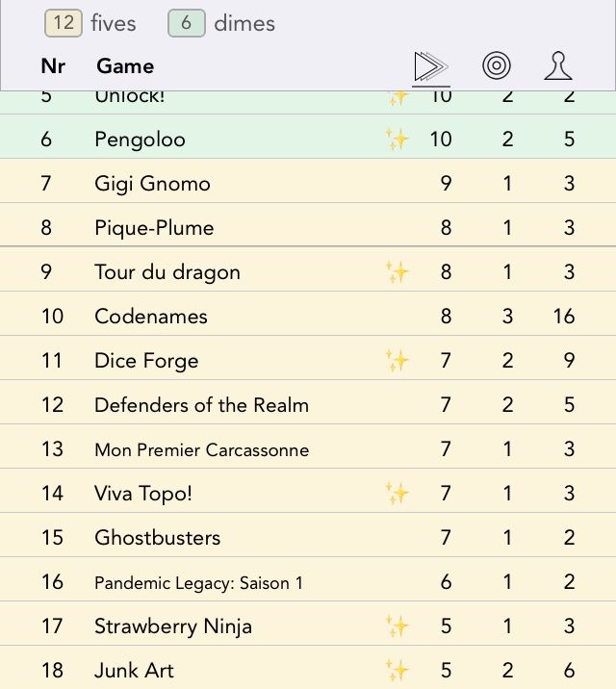Click sparkle icon beside Dice Forge
Screen dimensions: 616x689
point(398,361)
